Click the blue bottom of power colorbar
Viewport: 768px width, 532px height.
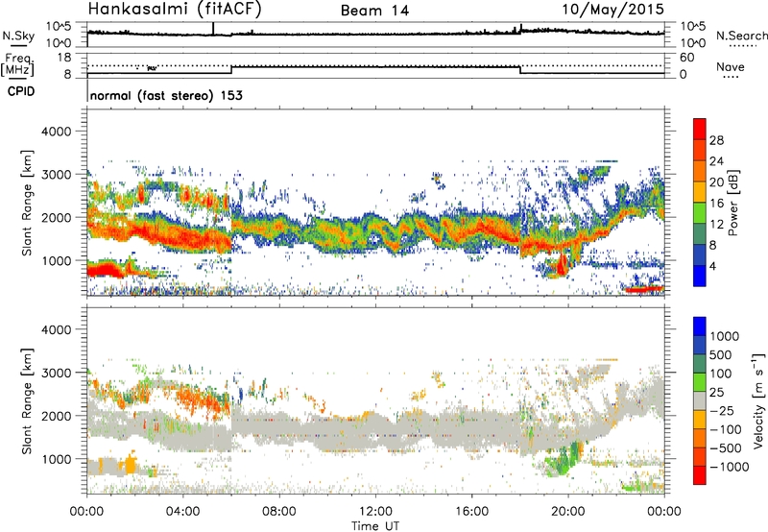coord(700,276)
